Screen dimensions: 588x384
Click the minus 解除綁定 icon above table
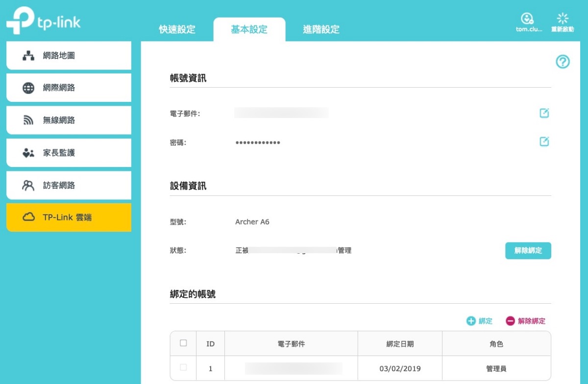point(510,321)
